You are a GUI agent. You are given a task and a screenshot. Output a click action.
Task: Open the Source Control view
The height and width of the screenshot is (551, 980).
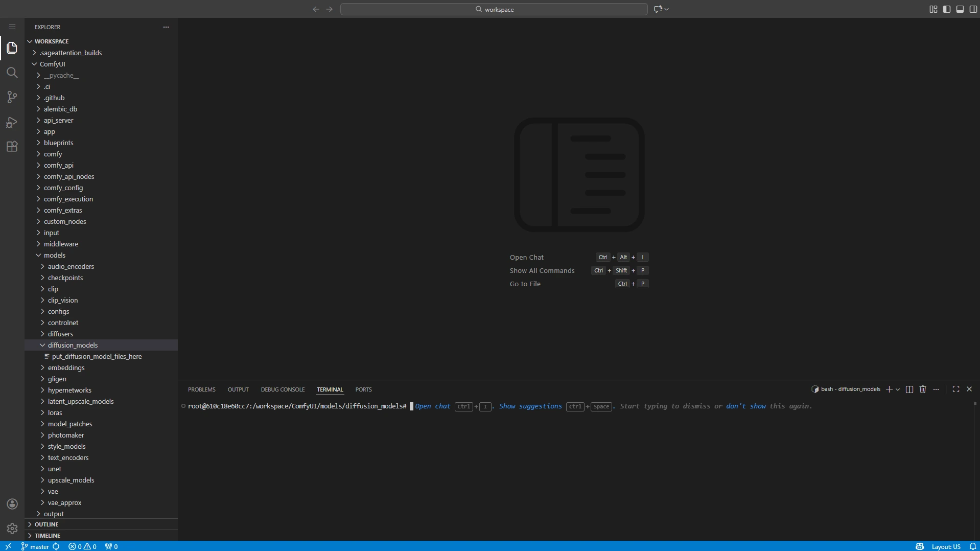tap(12, 97)
